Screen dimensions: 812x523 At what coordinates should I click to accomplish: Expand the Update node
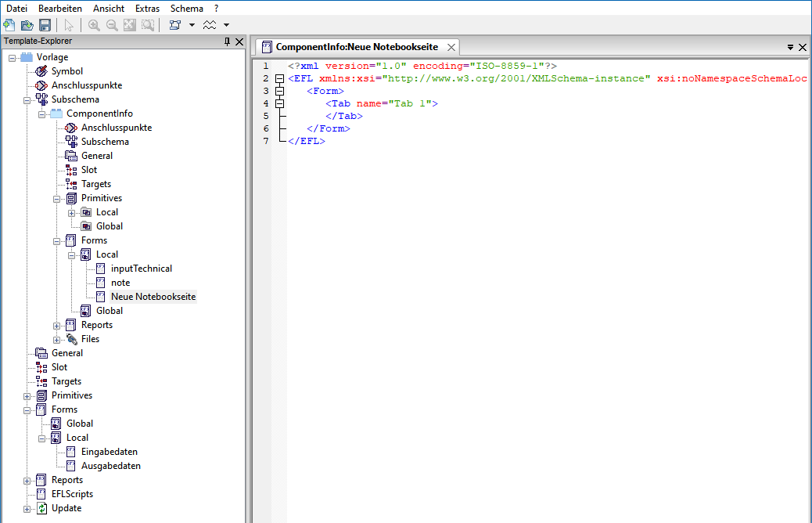click(27, 510)
